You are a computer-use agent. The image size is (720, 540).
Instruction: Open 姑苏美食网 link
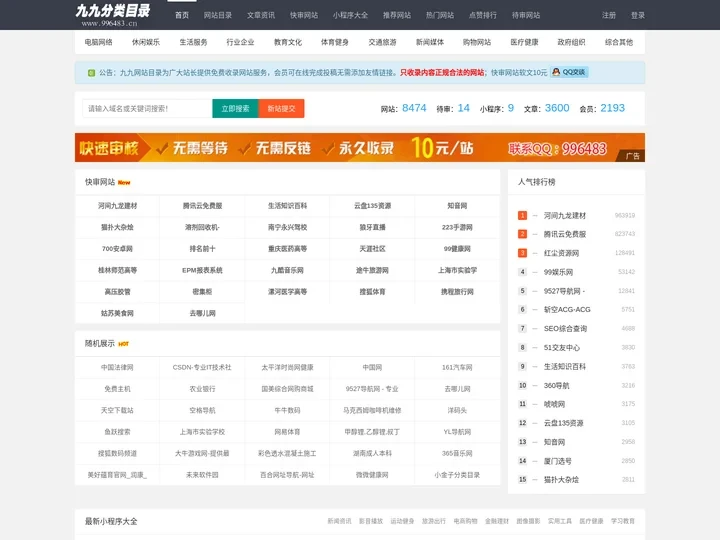(x=117, y=314)
